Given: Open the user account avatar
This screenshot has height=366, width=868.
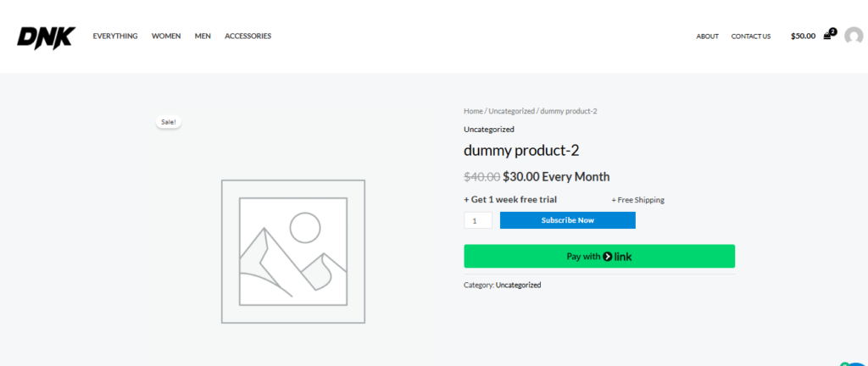Looking at the screenshot, I should 853,36.
